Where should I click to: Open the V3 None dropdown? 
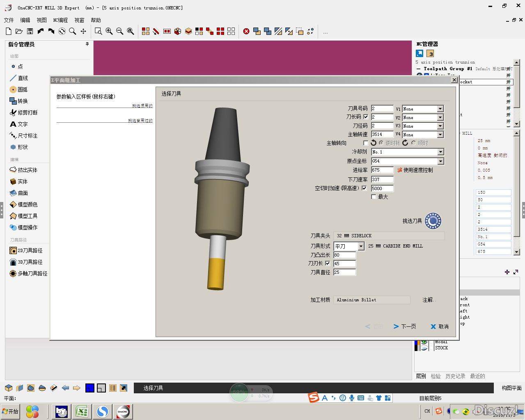point(440,126)
